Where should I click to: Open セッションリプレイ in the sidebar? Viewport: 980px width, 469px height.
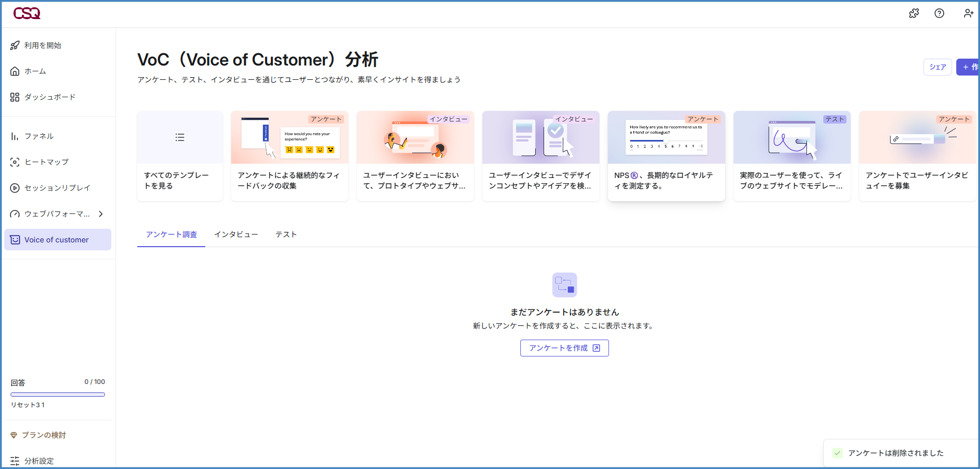click(x=58, y=188)
